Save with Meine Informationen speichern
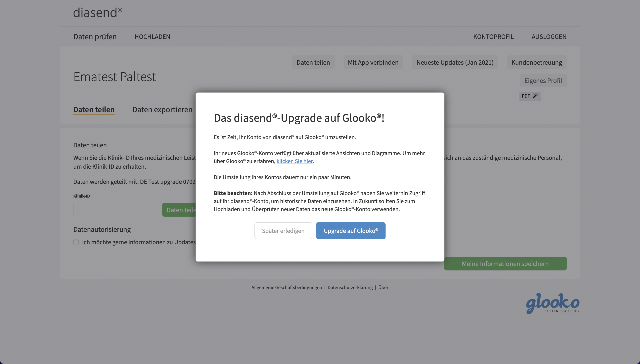The height and width of the screenshot is (364, 640). tap(505, 264)
